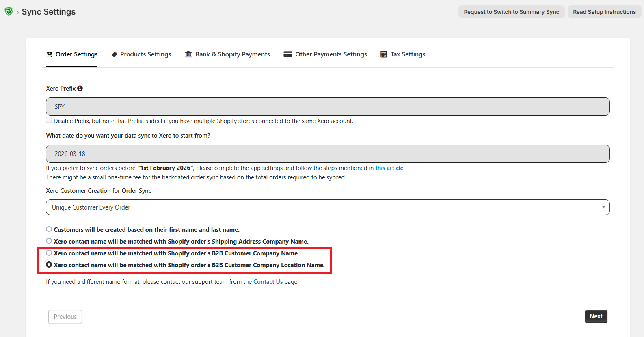Click the sync start date field
Image resolution: width=644 pixels, height=337 pixels.
coord(328,154)
